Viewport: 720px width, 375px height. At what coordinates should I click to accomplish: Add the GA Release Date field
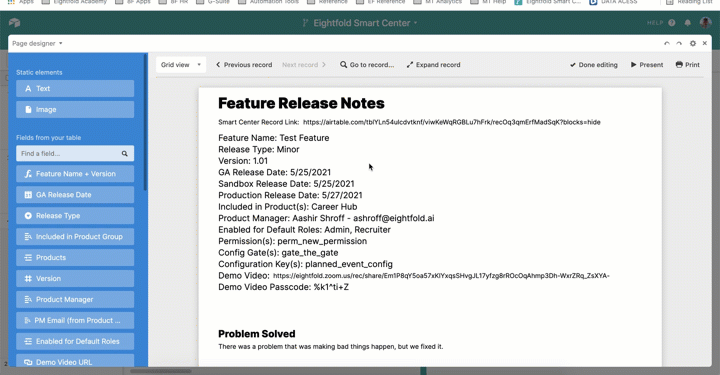coord(75,195)
